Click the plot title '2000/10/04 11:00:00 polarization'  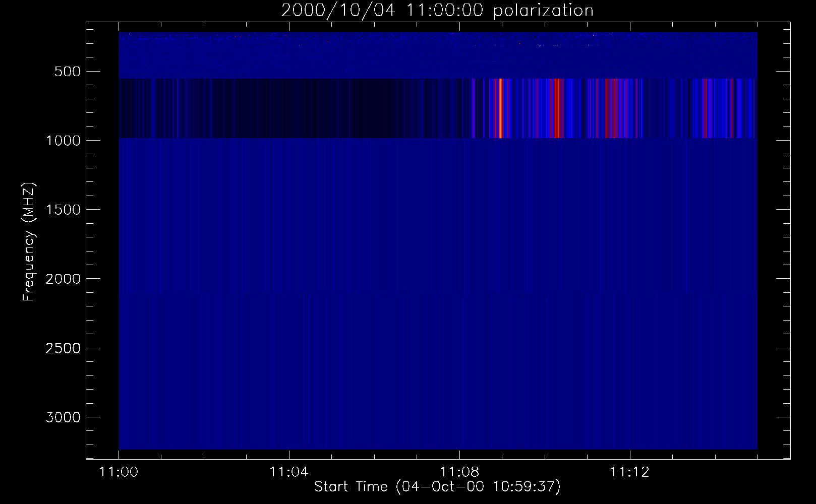click(437, 11)
